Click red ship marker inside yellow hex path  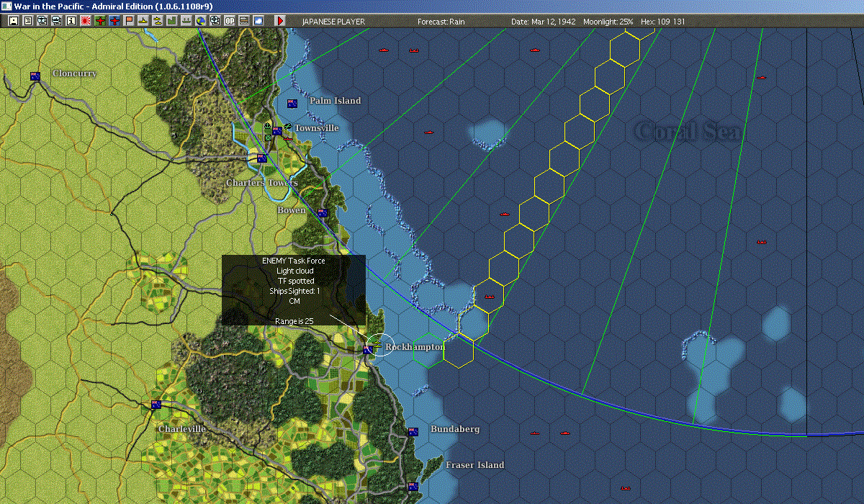[x=490, y=297]
